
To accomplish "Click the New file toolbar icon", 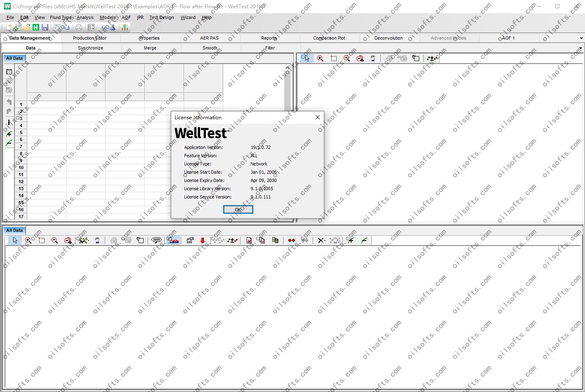I will coord(9,27).
